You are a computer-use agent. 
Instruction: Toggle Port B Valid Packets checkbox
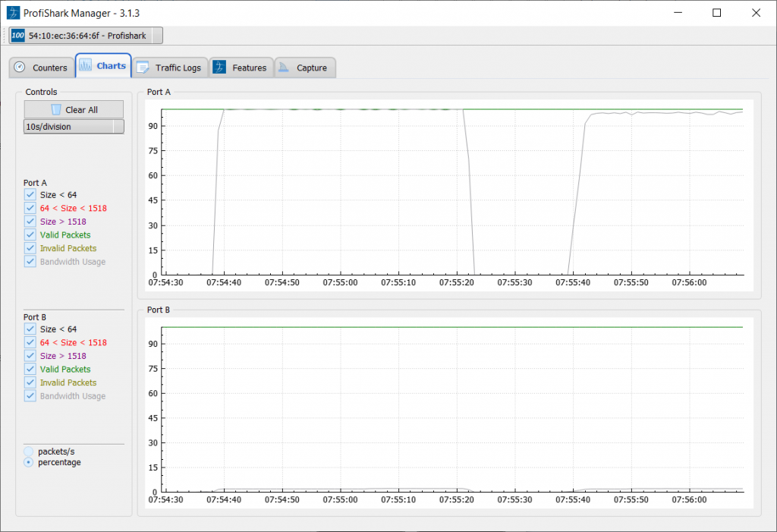pyautogui.click(x=30, y=369)
